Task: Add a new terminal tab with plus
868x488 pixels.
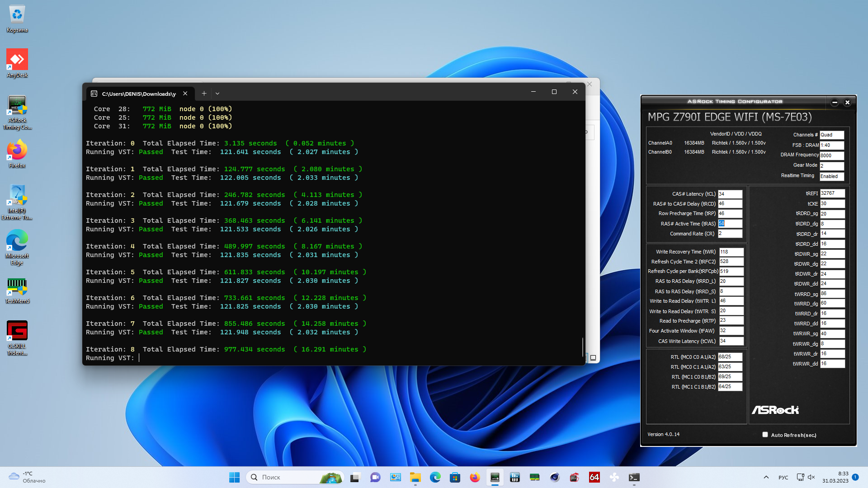Action: [x=204, y=94]
